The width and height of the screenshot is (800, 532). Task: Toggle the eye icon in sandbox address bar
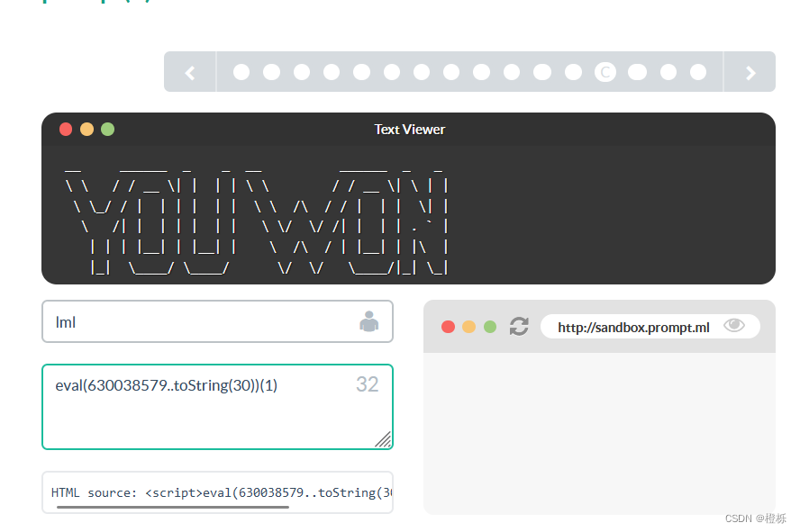point(734,325)
